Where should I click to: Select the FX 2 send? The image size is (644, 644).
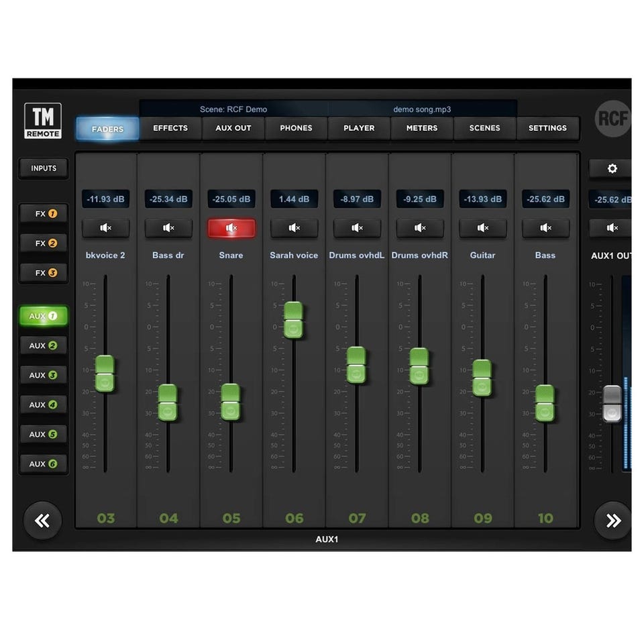click(44, 243)
